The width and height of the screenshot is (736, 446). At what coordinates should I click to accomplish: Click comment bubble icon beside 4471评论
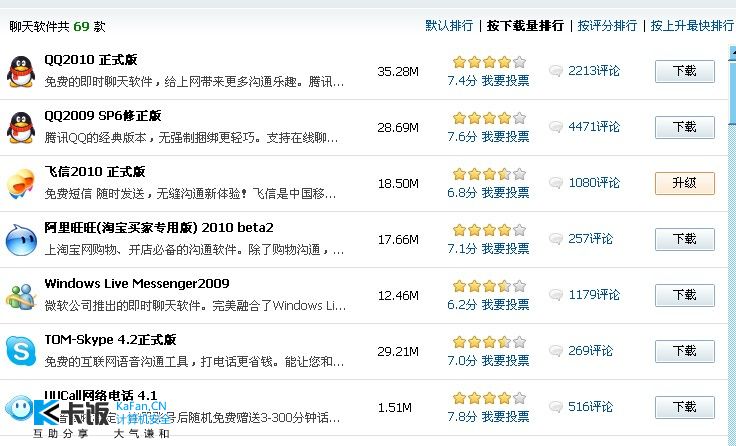point(556,127)
